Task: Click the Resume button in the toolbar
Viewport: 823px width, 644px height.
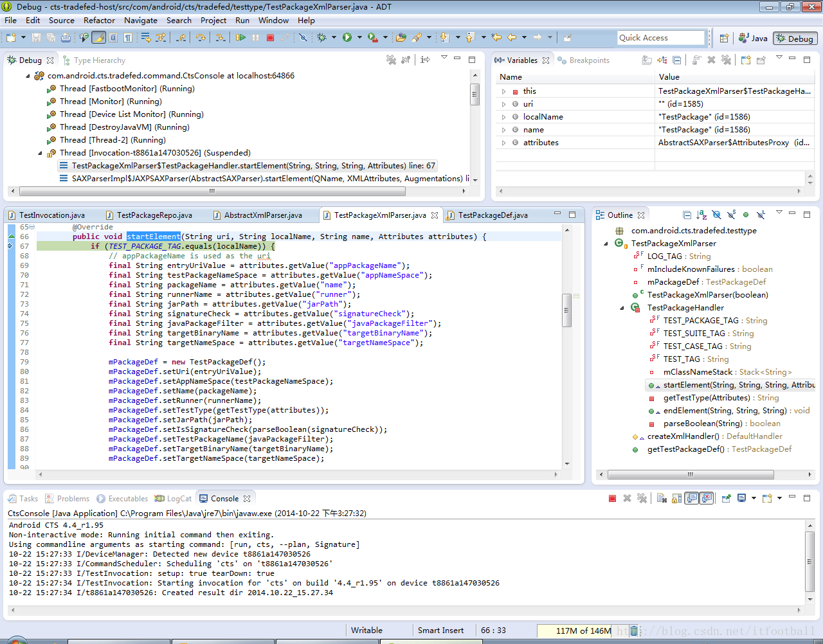Action: tap(240, 38)
